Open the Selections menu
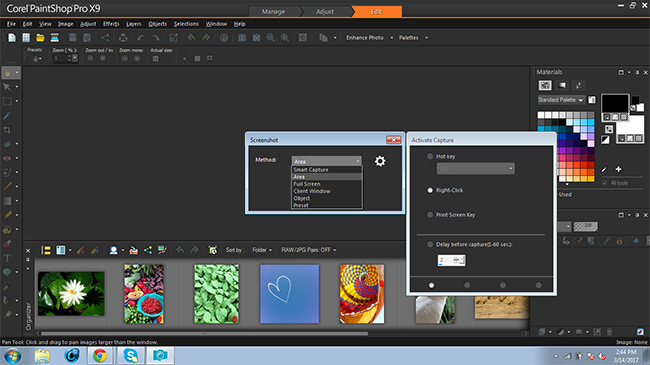This screenshot has width=650, height=365. click(x=186, y=24)
